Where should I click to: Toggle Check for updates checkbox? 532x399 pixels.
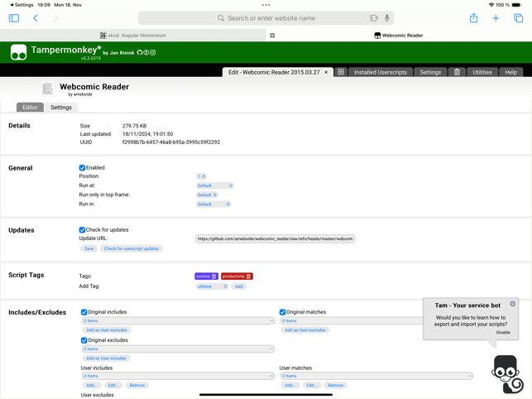[82, 230]
